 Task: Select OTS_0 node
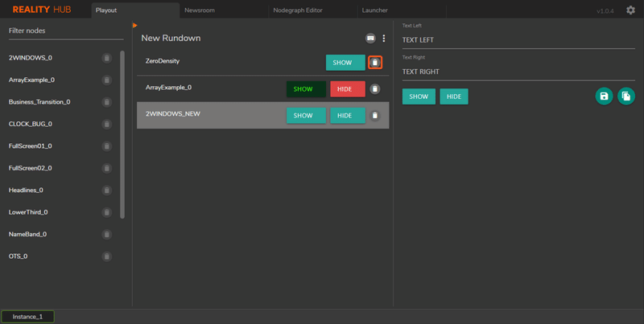pos(18,256)
